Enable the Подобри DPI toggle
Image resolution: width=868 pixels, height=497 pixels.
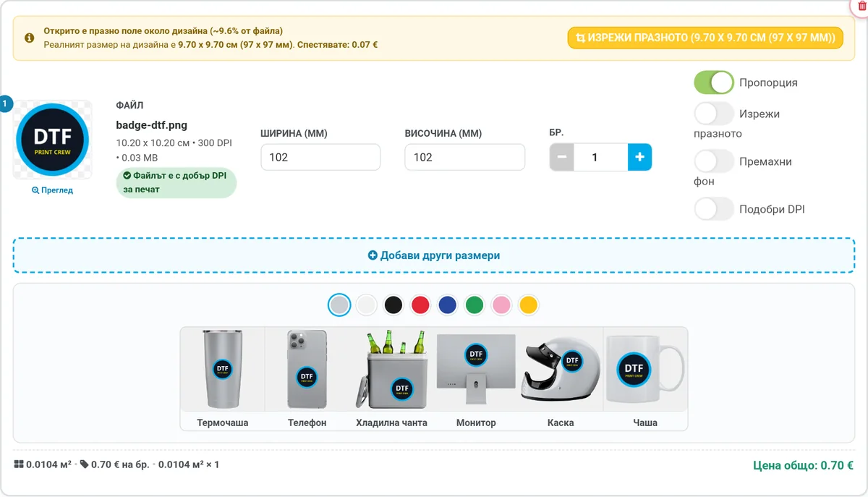pyautogui.click(x=715, y=209)
